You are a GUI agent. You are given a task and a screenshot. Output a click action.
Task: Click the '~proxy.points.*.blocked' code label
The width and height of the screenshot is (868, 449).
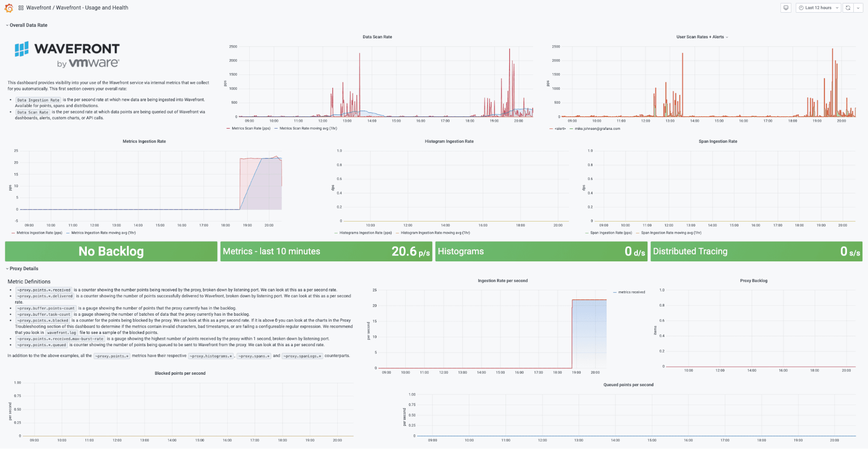[43, 320]
